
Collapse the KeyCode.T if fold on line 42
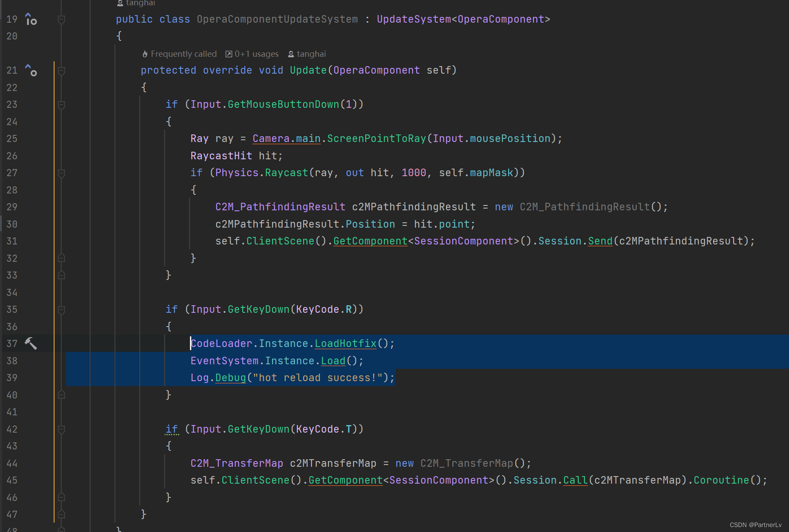click(62, 430)
